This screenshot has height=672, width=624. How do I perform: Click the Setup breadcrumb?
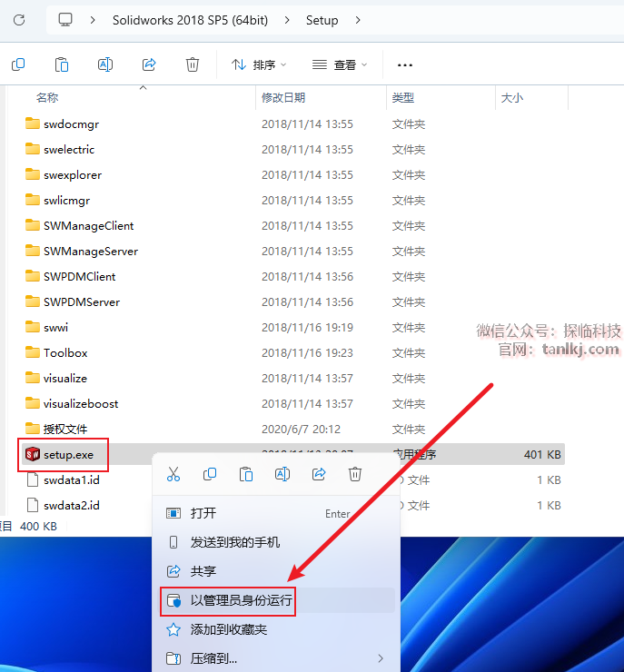click(322, 20)
